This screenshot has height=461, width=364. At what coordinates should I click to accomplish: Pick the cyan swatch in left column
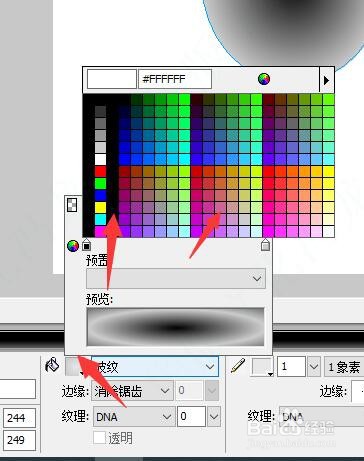pos(100,219)
